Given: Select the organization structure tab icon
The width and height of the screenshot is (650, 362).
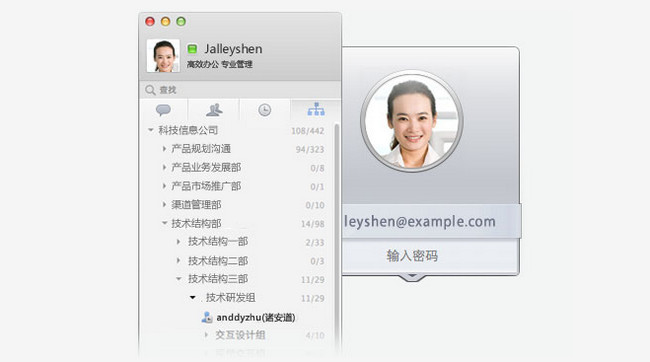Looking at the screenshot, I should [x=316, y=109].
